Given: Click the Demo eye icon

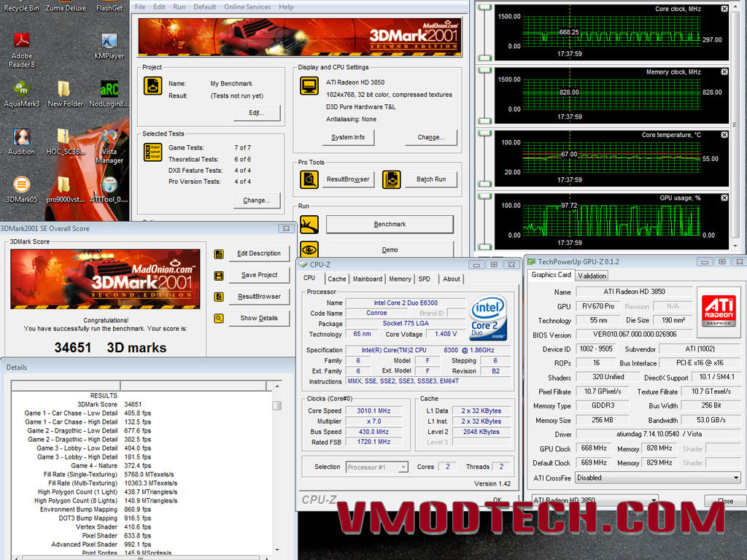Looking at the screenshot, I should click(x=309, y=249).
